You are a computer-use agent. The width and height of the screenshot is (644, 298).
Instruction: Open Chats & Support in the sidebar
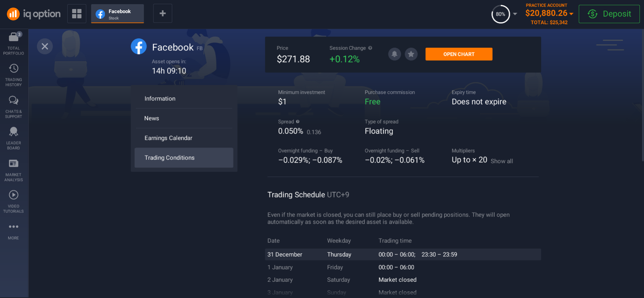pos(14,107)
